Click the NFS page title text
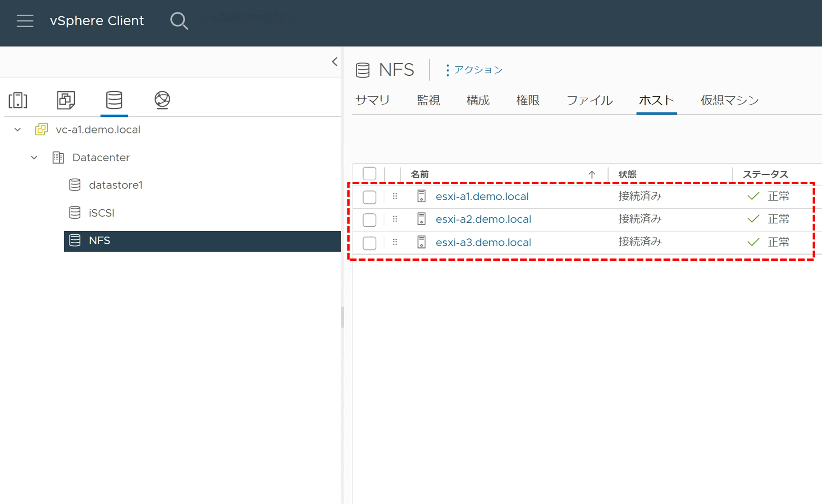The width and height of the screenshot is (822, 504). point(396,70)
